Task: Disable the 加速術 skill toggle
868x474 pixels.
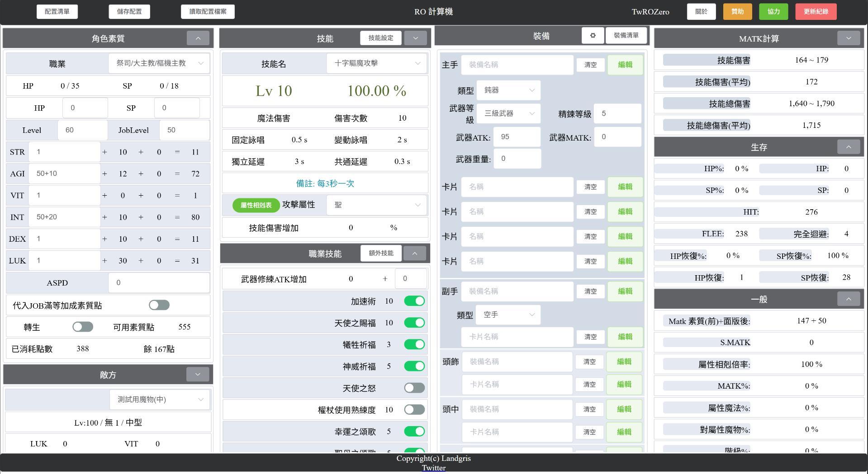Action: point(414,301)
